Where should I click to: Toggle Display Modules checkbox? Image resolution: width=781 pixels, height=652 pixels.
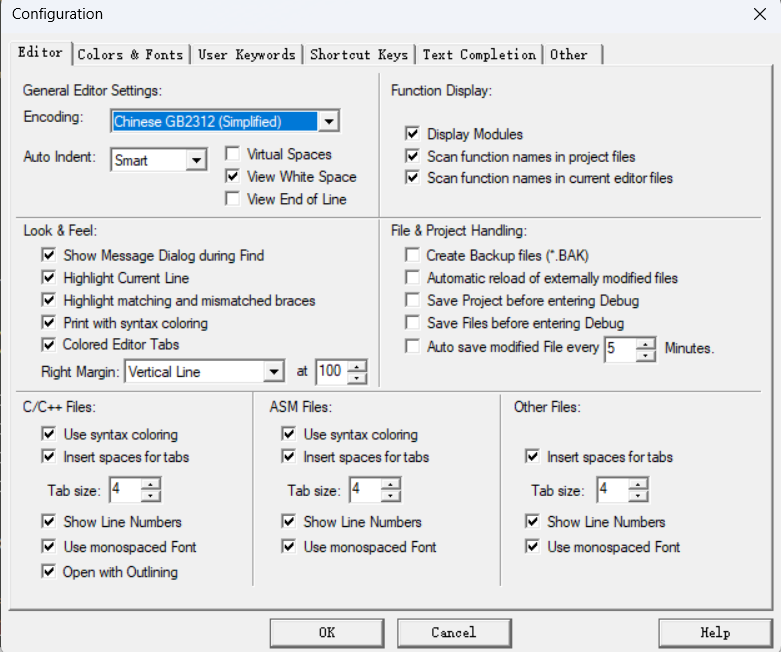(412, 133)
